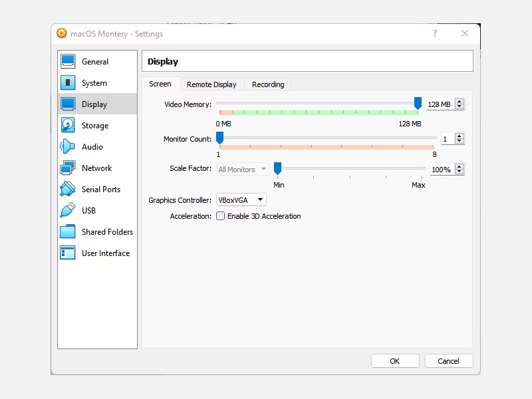532x399 pixels.
Task: Click the help question mark button
Action: (x=435, y=33)
